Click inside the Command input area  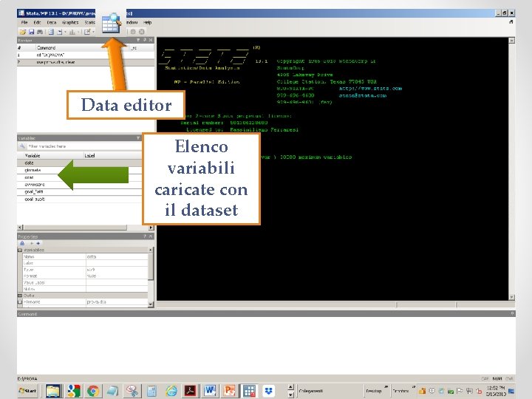[266, 345]
